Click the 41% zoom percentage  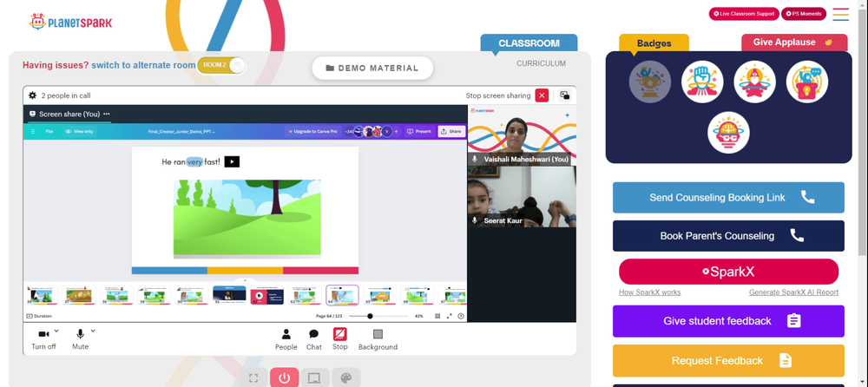tap(419, 316)
